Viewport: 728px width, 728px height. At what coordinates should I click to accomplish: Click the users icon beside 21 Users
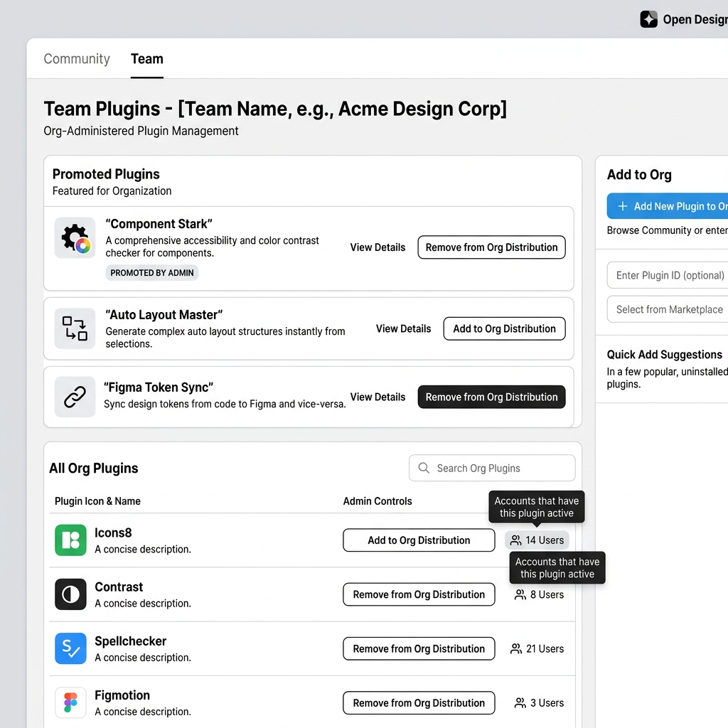[516, 649]
